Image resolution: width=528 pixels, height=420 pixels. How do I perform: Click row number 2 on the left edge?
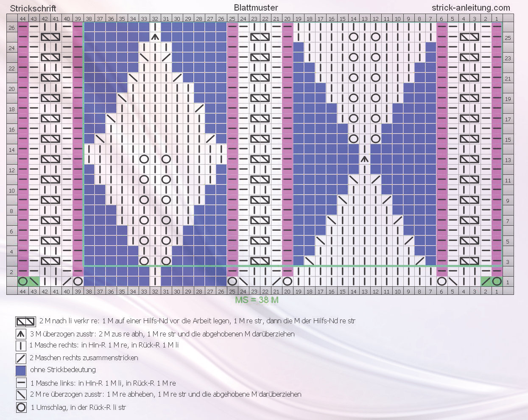pyautogui.click(x=11, y=272)
